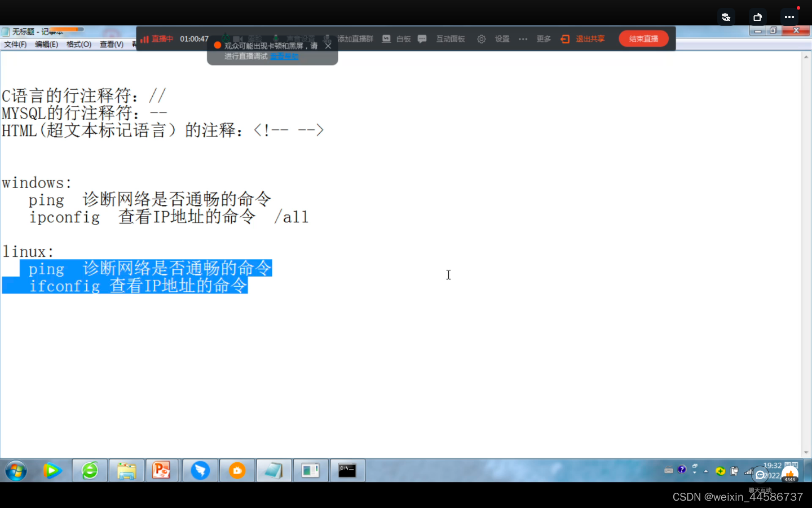
Task: Click the power plug tray icon
Action: coord(734,471)
